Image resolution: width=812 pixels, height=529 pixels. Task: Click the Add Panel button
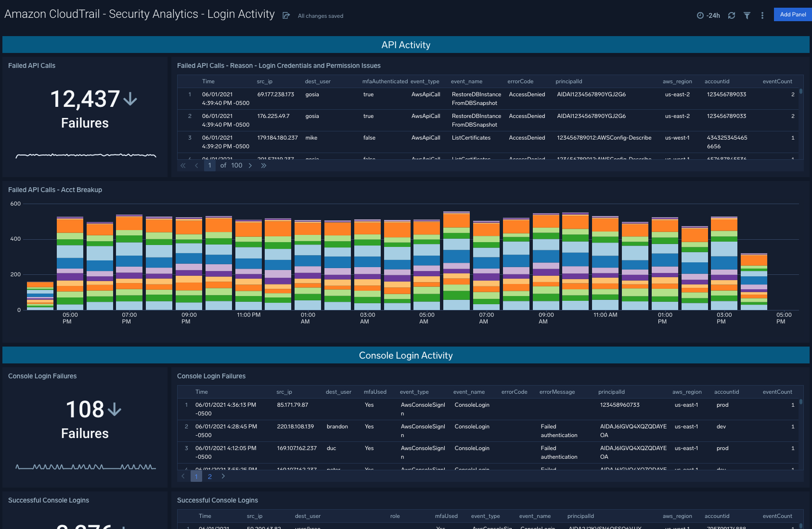[x=792, y=14]
